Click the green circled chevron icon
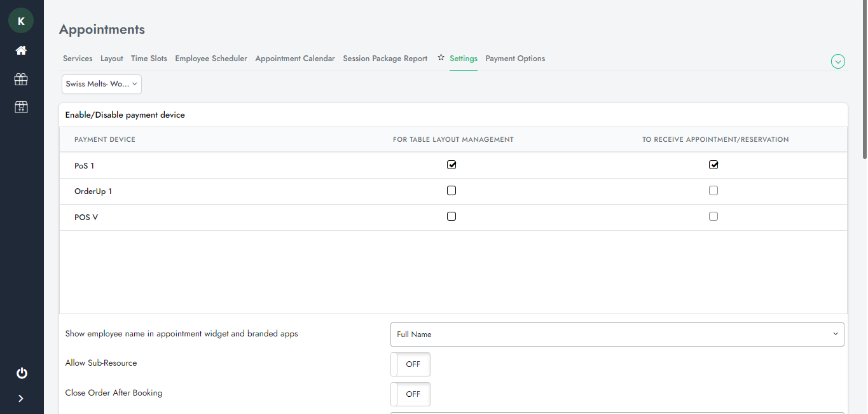The image size is (868, 414). click(838, 62)
